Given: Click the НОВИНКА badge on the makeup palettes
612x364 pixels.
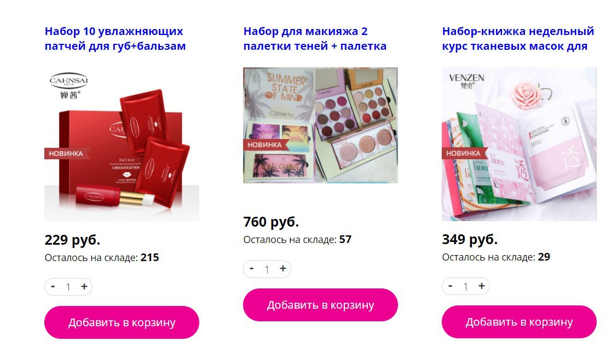Looking at the screenshot, I should [x=265, y=145].
